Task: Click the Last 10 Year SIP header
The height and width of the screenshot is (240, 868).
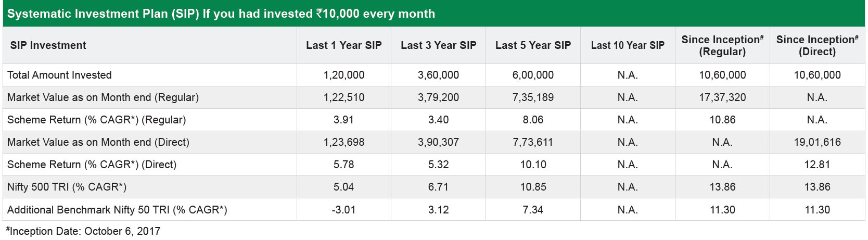Action: point(628,45)
